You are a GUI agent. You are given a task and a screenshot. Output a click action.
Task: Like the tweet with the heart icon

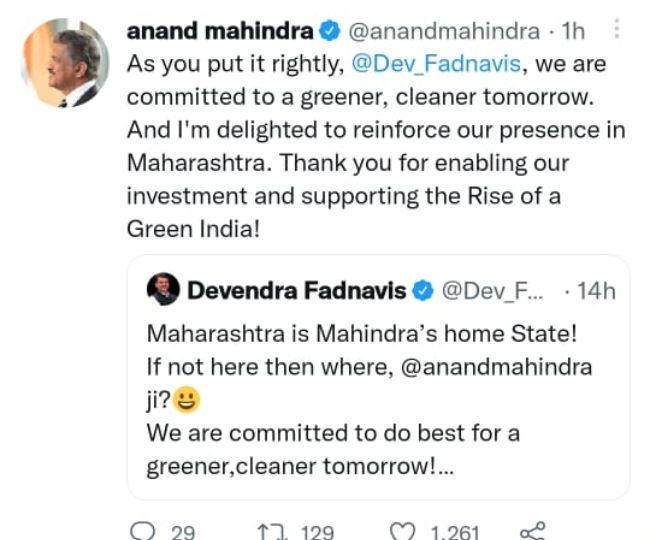[x=401, y=531]
